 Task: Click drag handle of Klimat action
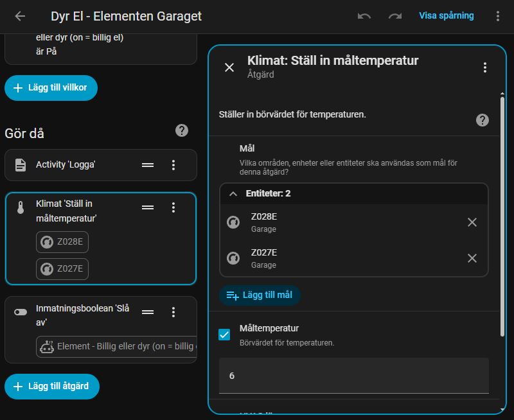[x=148, y=207]
